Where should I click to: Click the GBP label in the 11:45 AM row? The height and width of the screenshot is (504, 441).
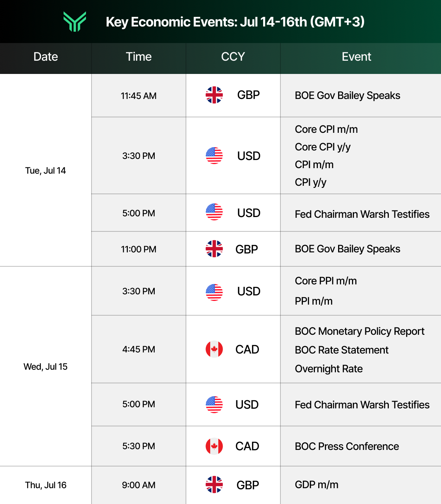click(x=248, y=95)
